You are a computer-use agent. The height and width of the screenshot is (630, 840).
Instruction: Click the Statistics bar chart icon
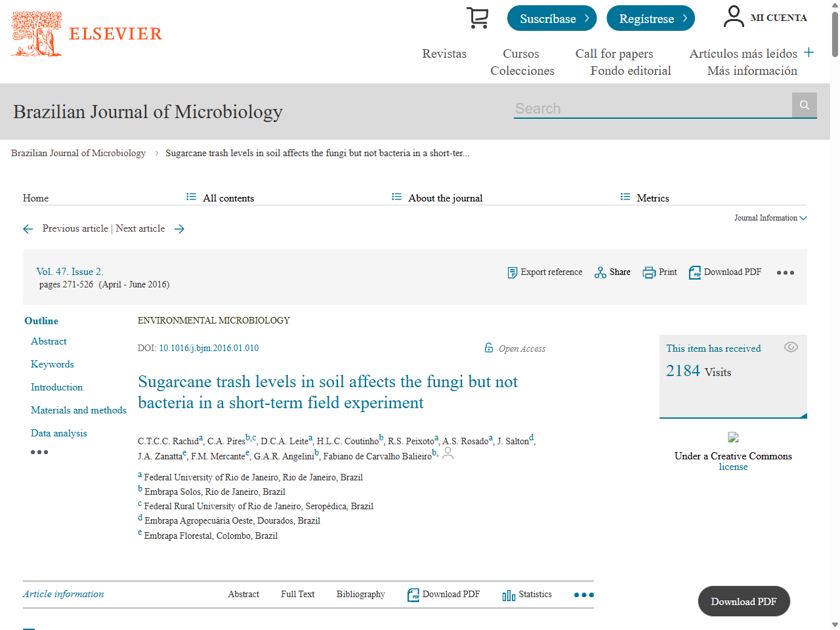coord(509,595)
